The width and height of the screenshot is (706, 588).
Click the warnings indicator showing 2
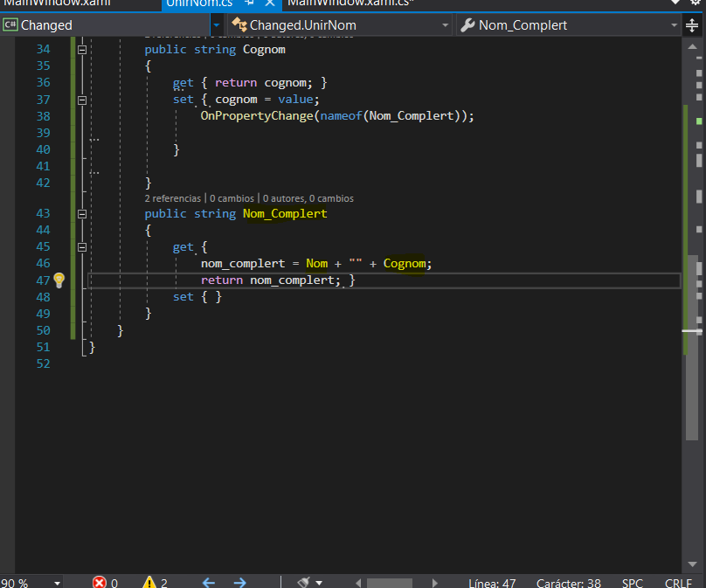click(149, 582)
